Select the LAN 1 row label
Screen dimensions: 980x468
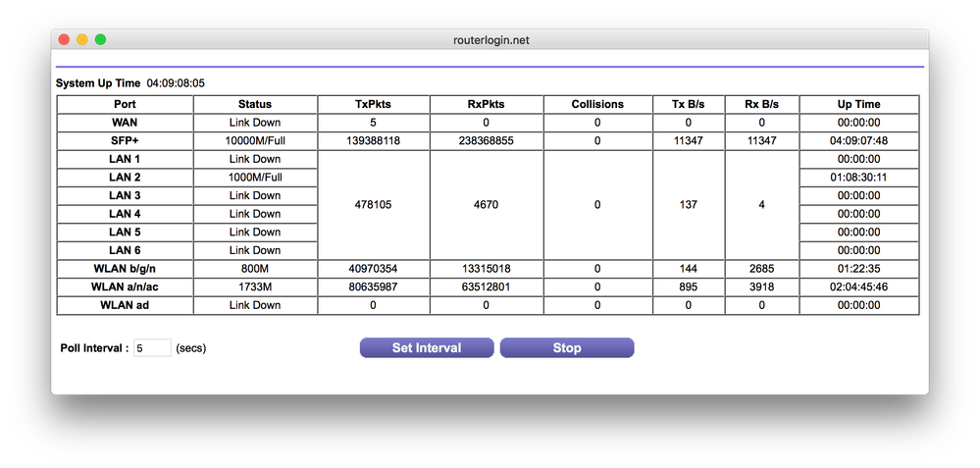click(x=125, y=159)
